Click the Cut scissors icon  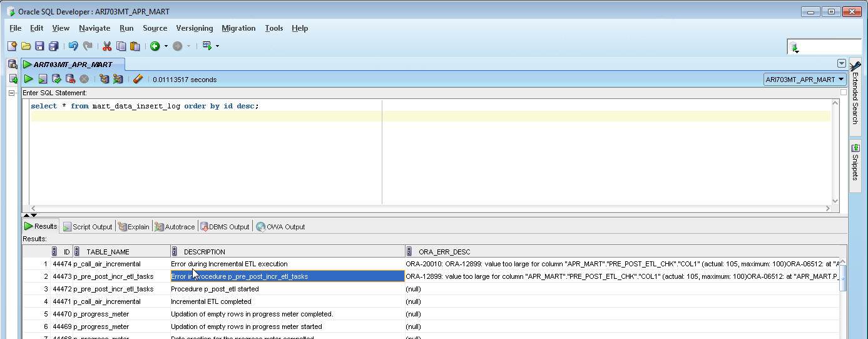point(107,46)
